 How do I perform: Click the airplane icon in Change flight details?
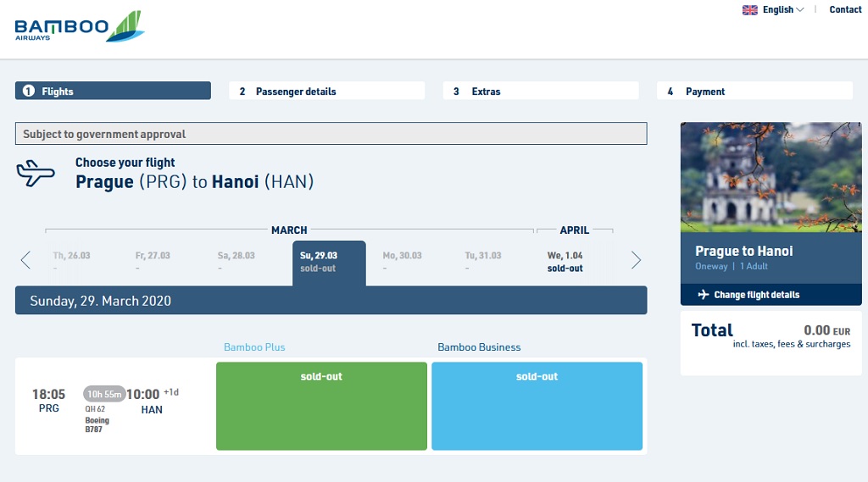tap(703, 295)
